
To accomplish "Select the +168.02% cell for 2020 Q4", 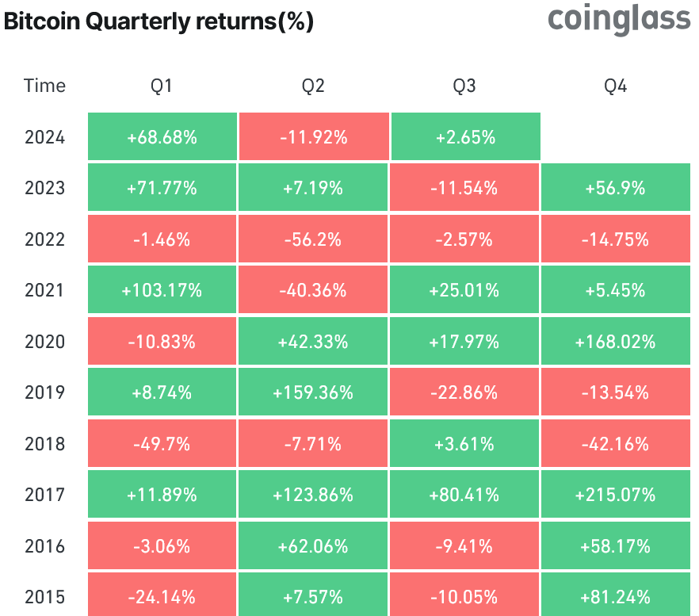I will tap(615, 342).
